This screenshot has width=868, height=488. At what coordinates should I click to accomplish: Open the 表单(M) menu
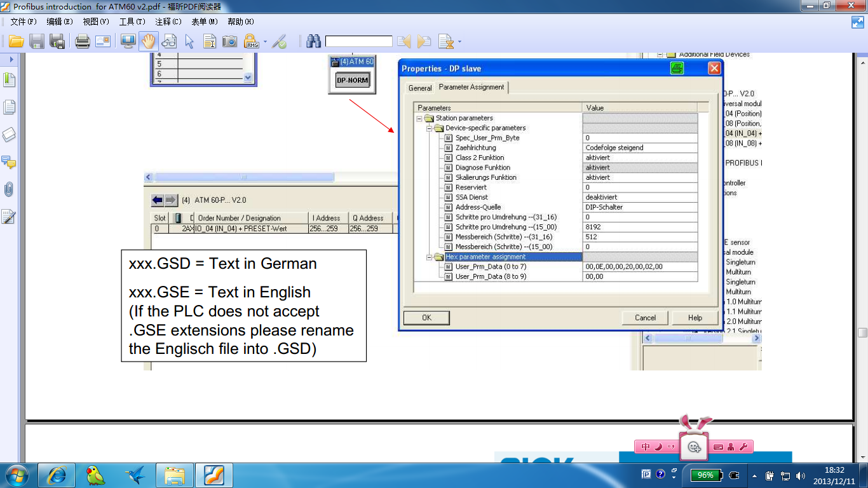pyautogui.click(x=205, y=22)
